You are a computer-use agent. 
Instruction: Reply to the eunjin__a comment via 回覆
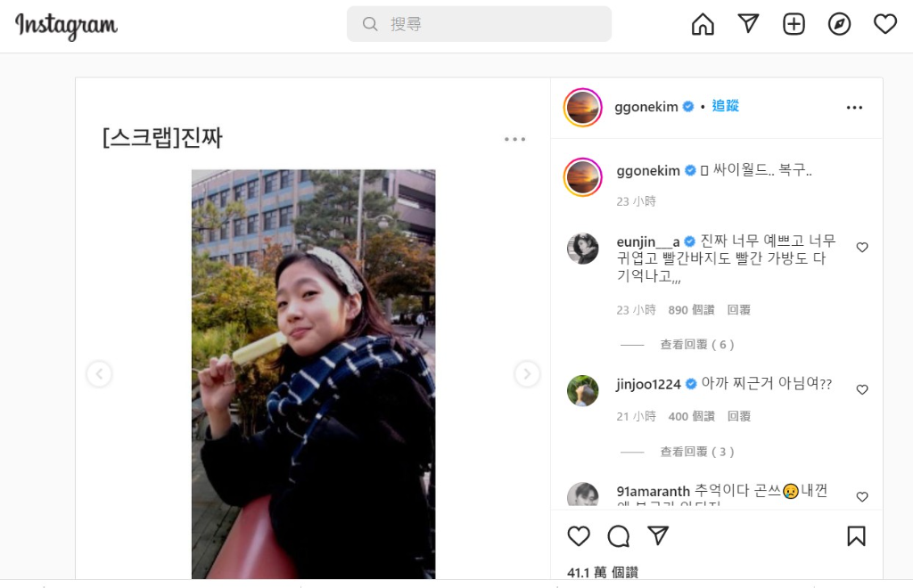(739, 310)
